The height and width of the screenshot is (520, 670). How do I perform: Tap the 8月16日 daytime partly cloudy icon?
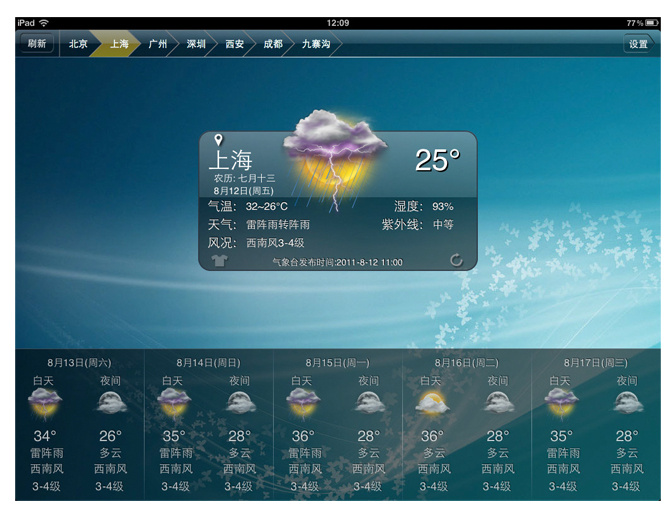point(432,404)
